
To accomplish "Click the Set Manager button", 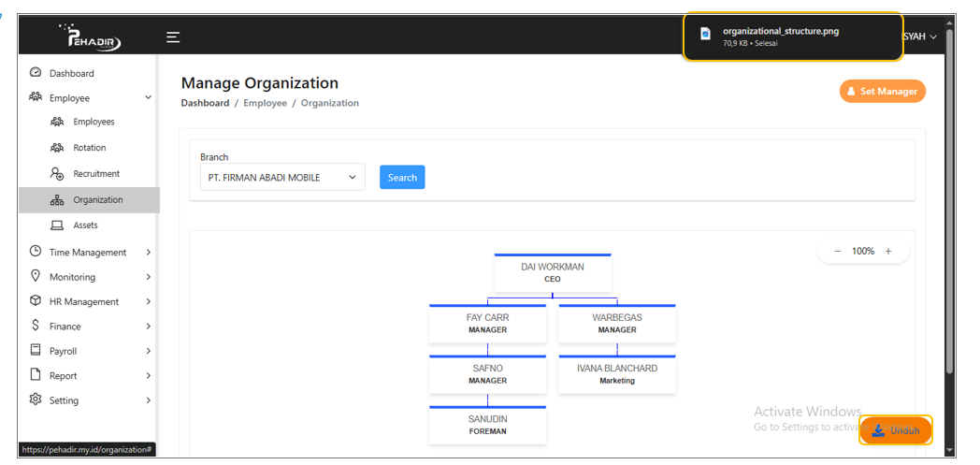I will coord(882,92).
